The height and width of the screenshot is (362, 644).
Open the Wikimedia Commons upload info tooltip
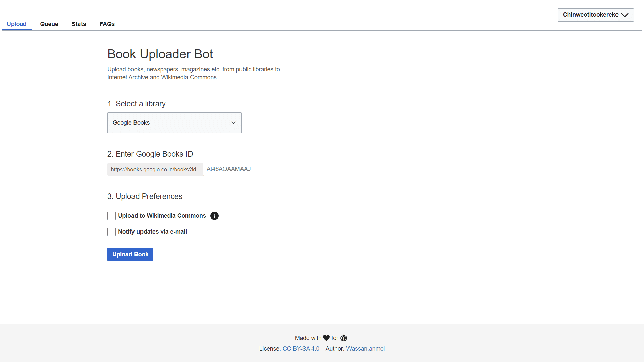pyautogui.click(x=214, y=216)
